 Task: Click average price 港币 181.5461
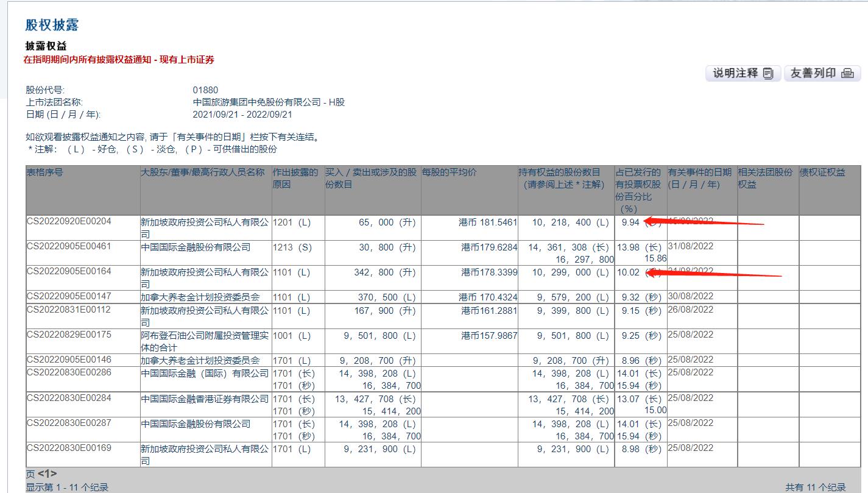coord(487,222)
